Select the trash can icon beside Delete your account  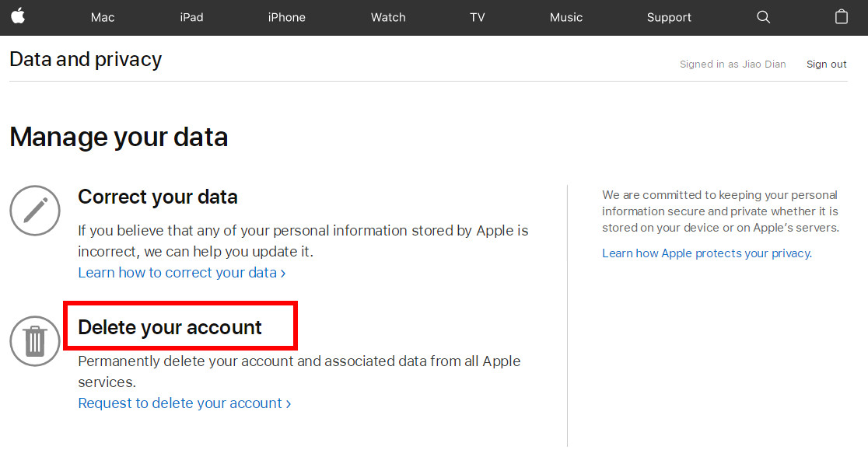tap(34, 341)
